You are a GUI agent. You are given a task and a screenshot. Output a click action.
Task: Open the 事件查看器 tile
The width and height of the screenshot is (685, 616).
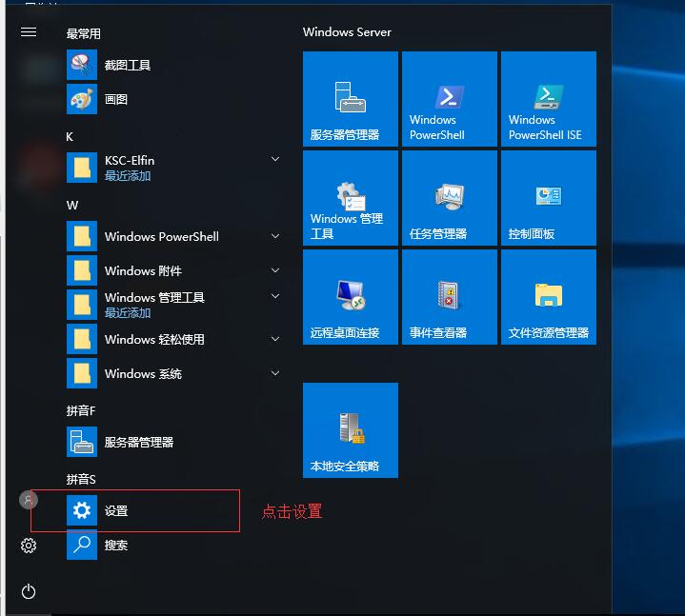point(450,297)
